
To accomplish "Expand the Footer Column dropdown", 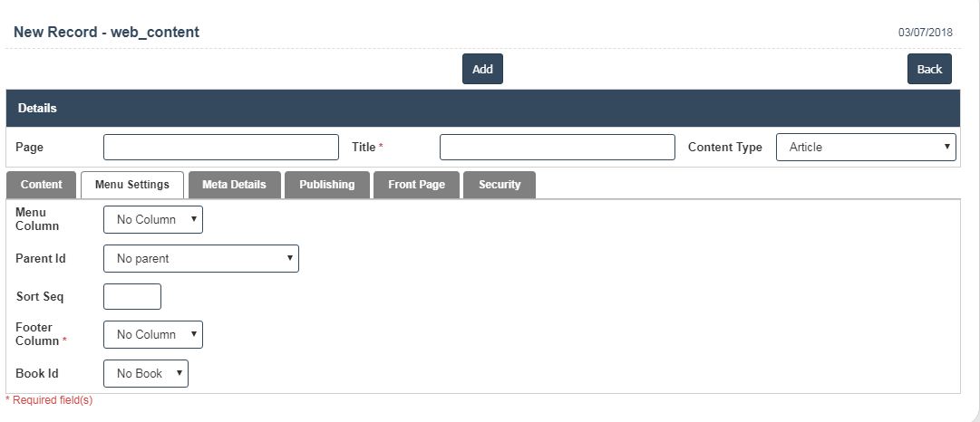I will pyautogui.click(x=153, y=335).
